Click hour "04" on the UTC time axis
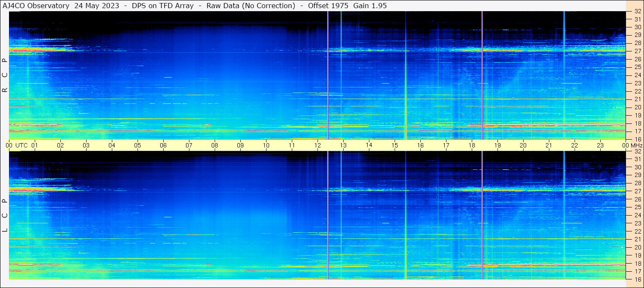 112,145
